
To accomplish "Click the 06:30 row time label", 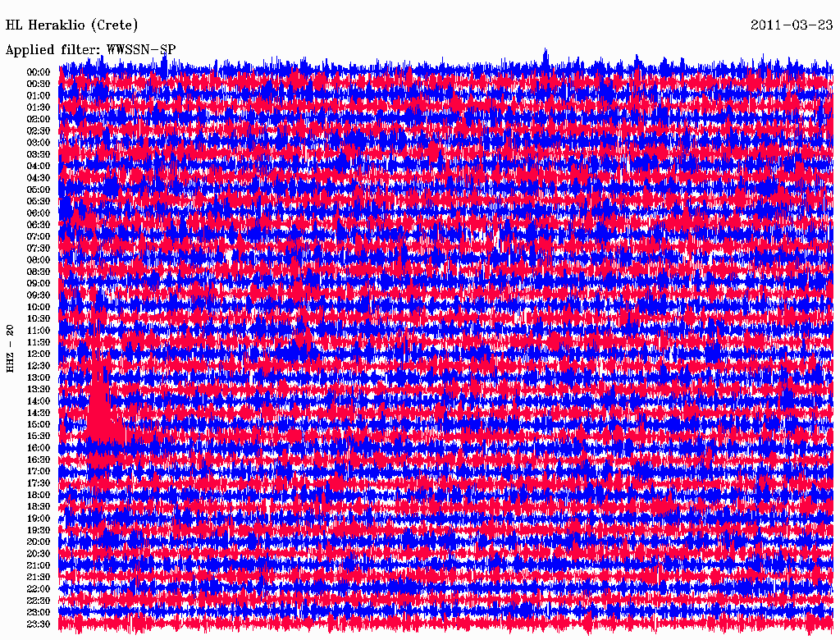I will pos(39,225).
